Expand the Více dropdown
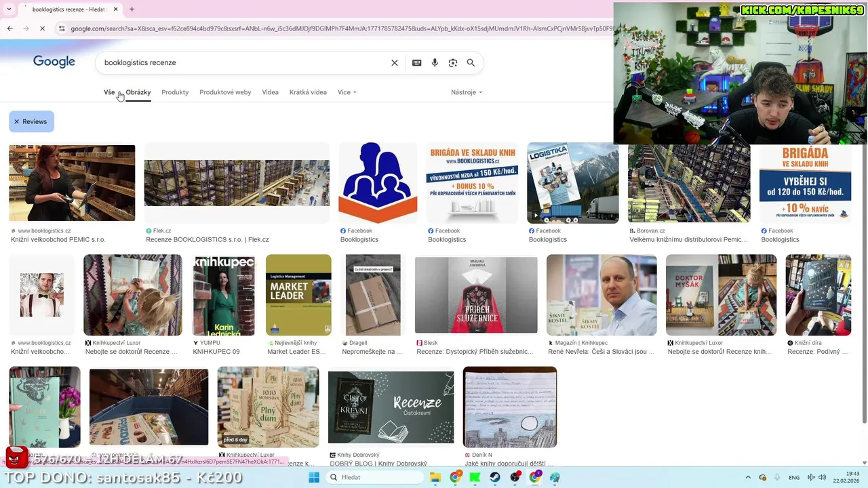 pyautogui.click(x=347, y=92)
